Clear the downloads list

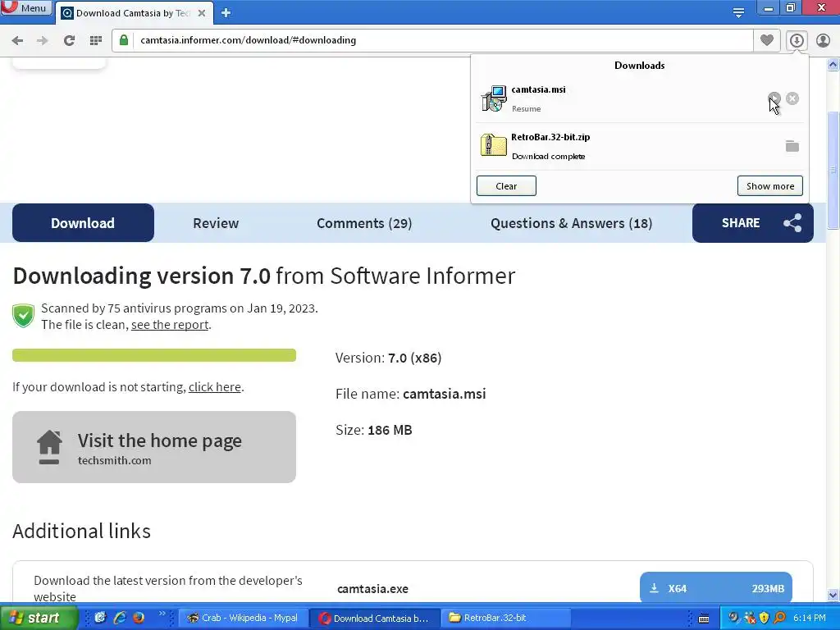coord(506,186)
